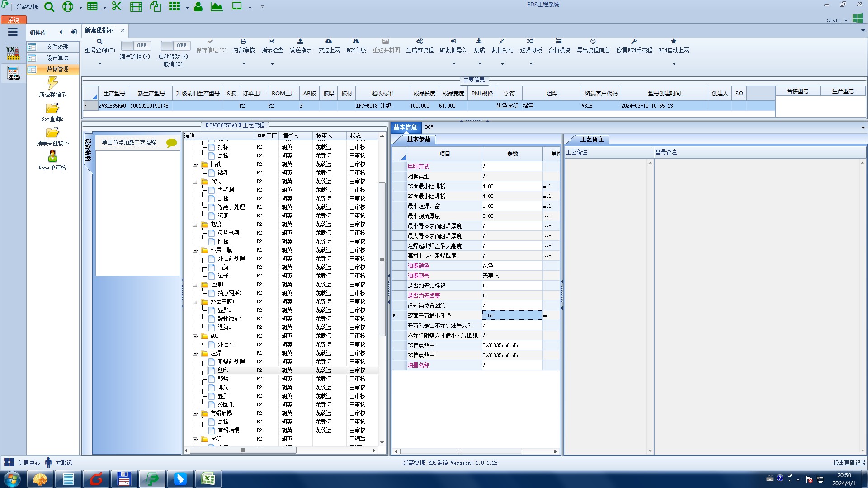This screenshot has width=868, height=488.
Task: Click the 内部审核 printer icon
Action: (243, 42)
